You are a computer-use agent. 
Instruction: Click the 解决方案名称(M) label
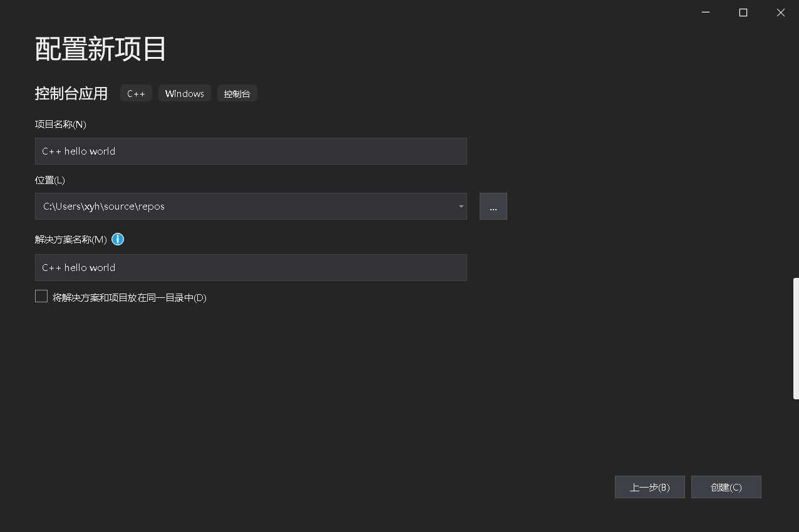pos(71,239)
